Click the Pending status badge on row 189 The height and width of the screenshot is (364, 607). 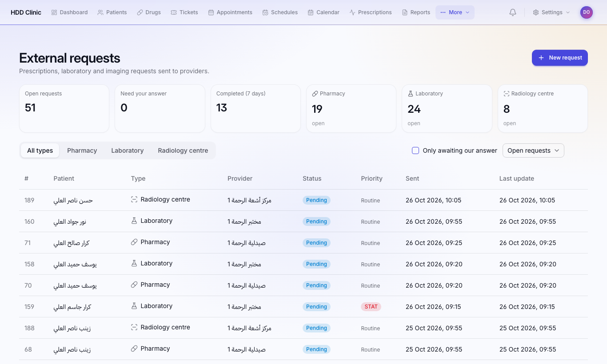[316, 200]
